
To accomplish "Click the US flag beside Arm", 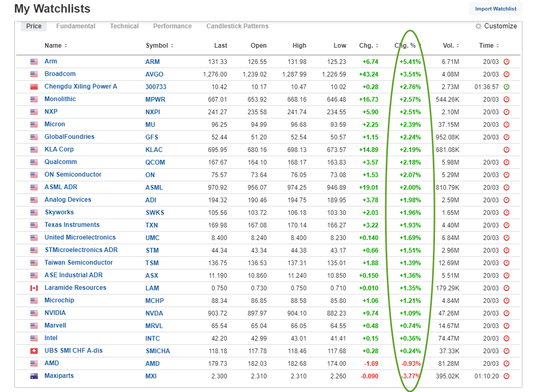I will pyautogui.click(x=34, y=62).
